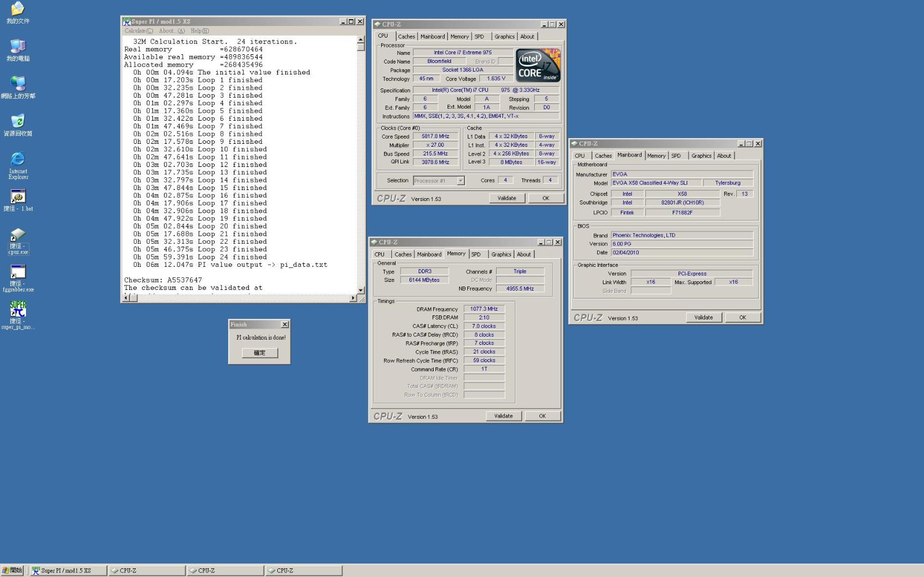The height and width of the screenshot is (577, 924).
Task: Click the Super PI vertical scrollbar down arrow
Action: (361, 290)
